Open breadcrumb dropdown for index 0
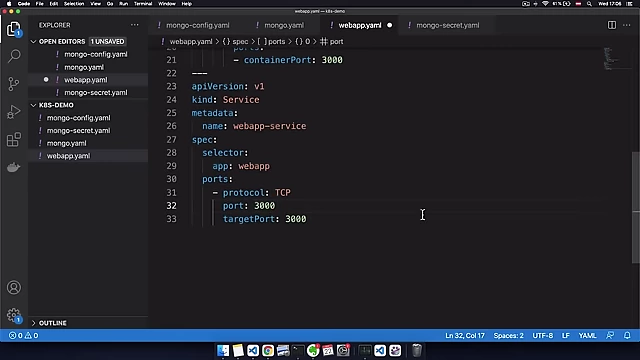 point(303,42)
